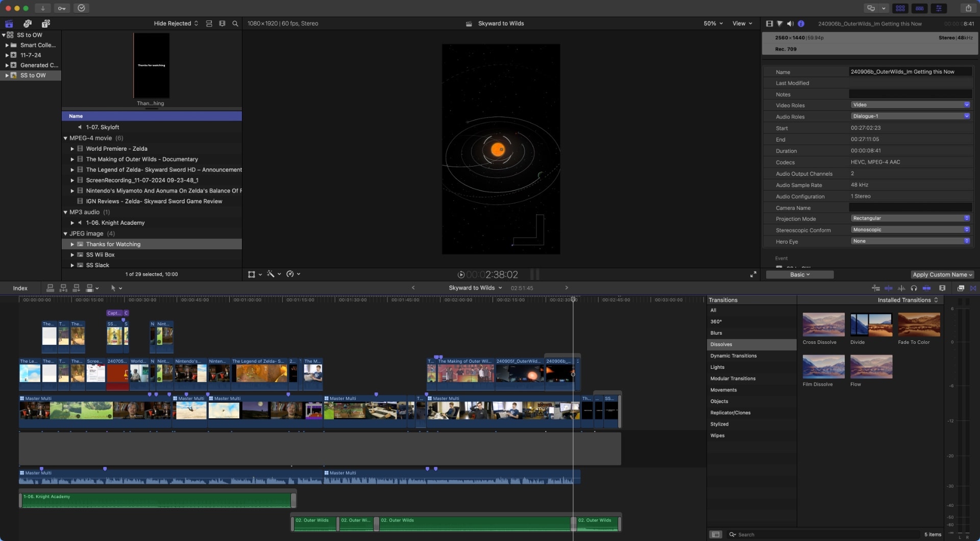Select the Wipes transition category

pos(718,435)
